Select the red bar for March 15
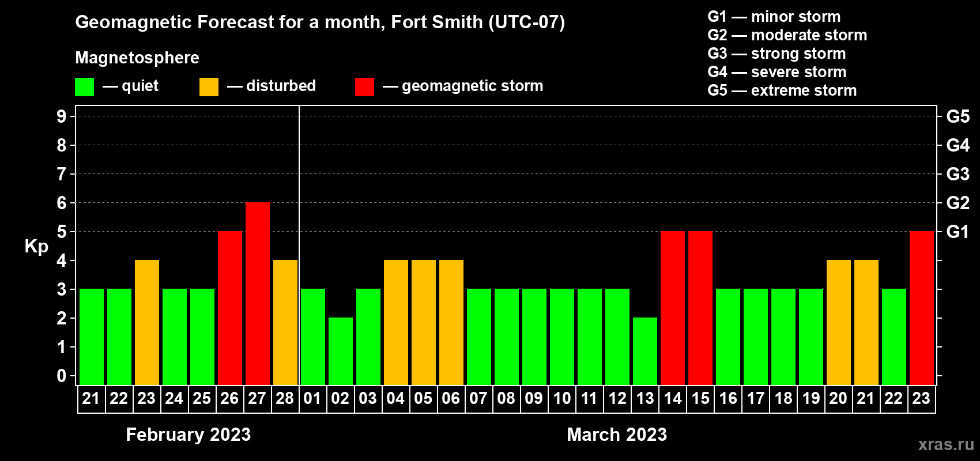 [700, 308]
